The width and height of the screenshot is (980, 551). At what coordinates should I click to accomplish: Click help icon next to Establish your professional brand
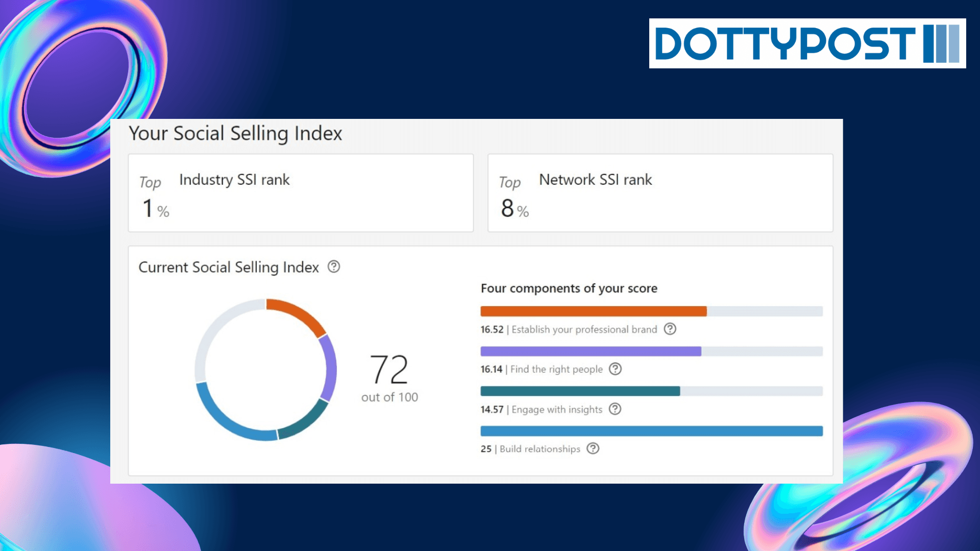point(670,329)
